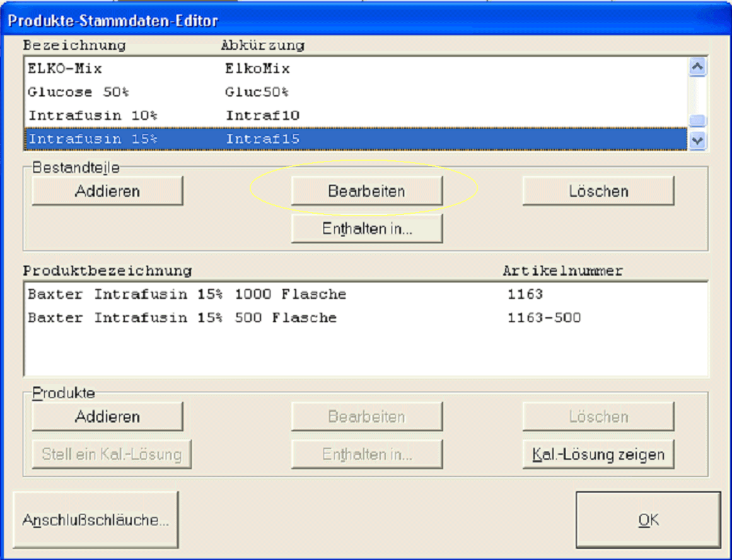Click the scrollbar thumb in Bezeichnung list
The image size is (732, 560).
coord(697,120)
